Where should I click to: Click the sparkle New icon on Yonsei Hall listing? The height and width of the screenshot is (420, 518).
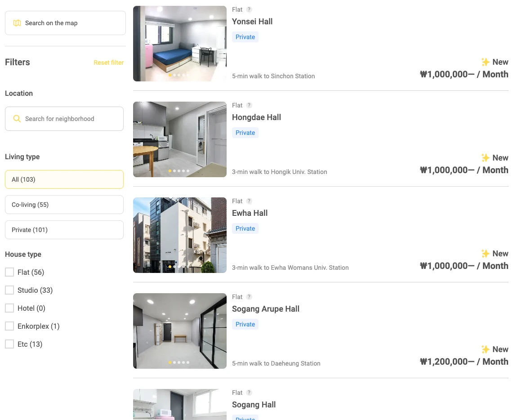(485, 62)
